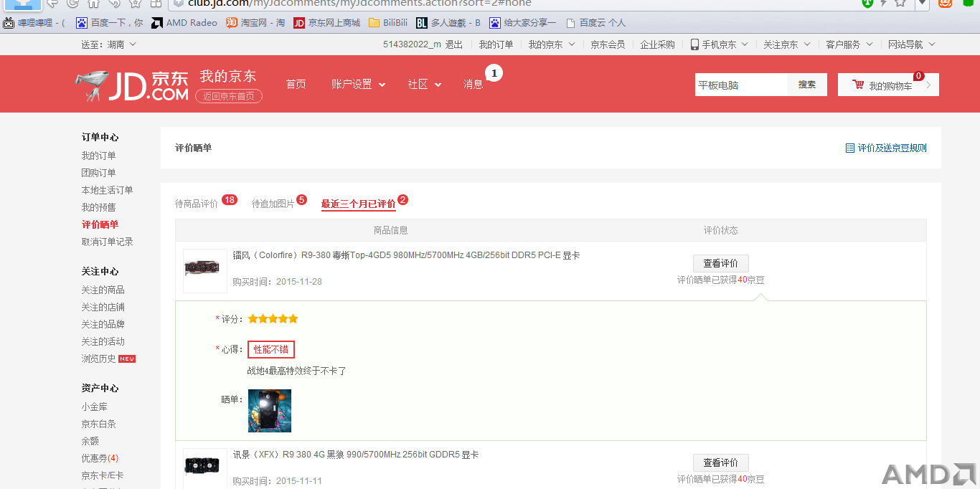Click 京东会员 link

click(x=608, y=44)
